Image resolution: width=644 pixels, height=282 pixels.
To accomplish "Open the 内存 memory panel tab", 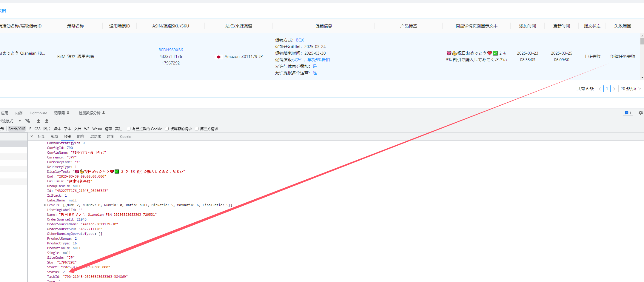I will tap(19, 113).
